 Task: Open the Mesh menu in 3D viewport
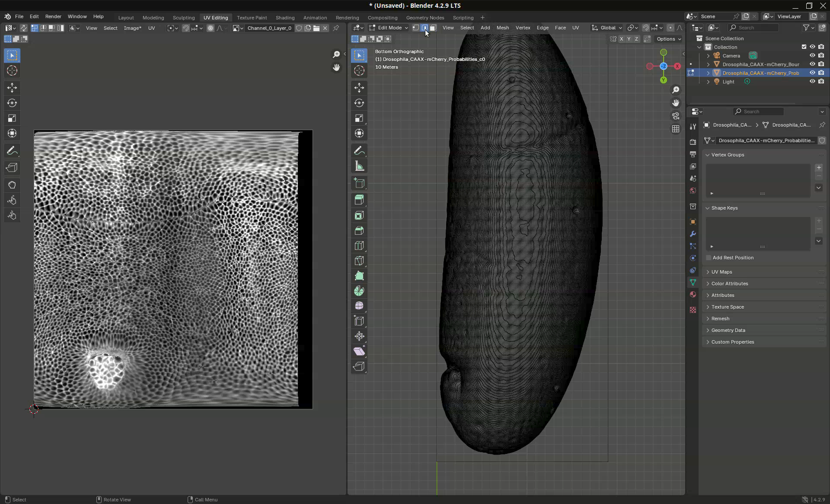click(502, 28)
